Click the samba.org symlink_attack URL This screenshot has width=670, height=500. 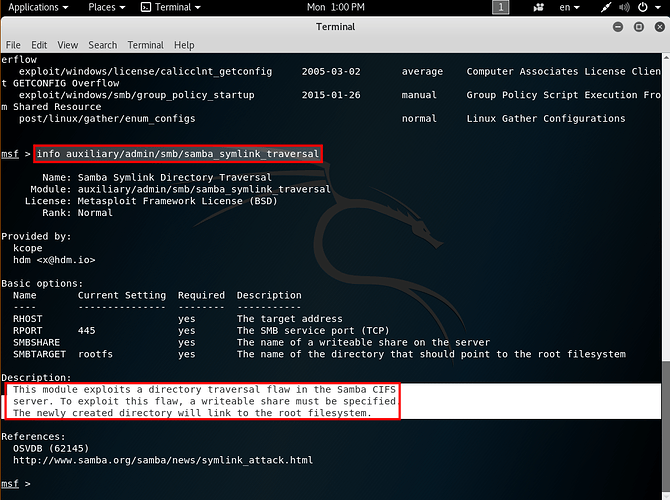(x=162, y=460)
